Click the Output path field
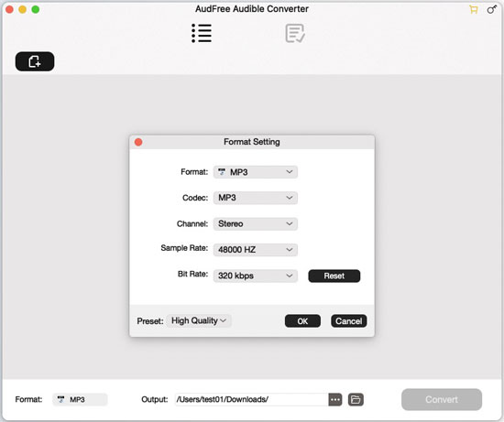This screenshot has width=504, height=422. [252, 399]
